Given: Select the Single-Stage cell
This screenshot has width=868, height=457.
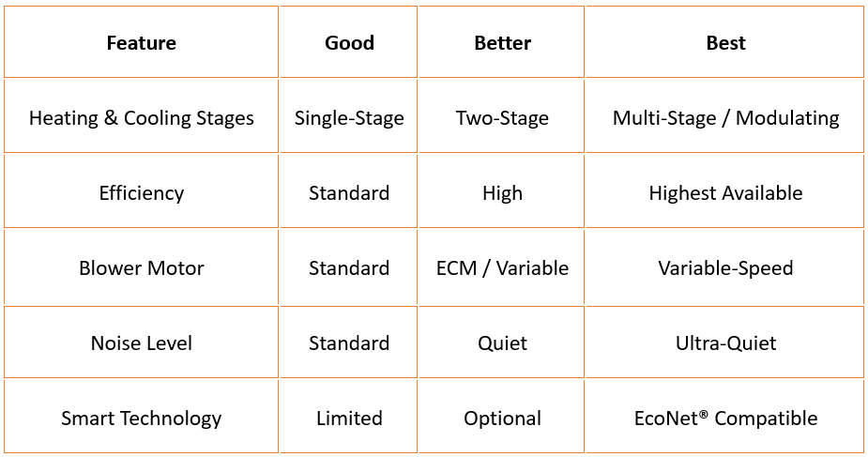Looking at the screenshot, I should (349, 118).
